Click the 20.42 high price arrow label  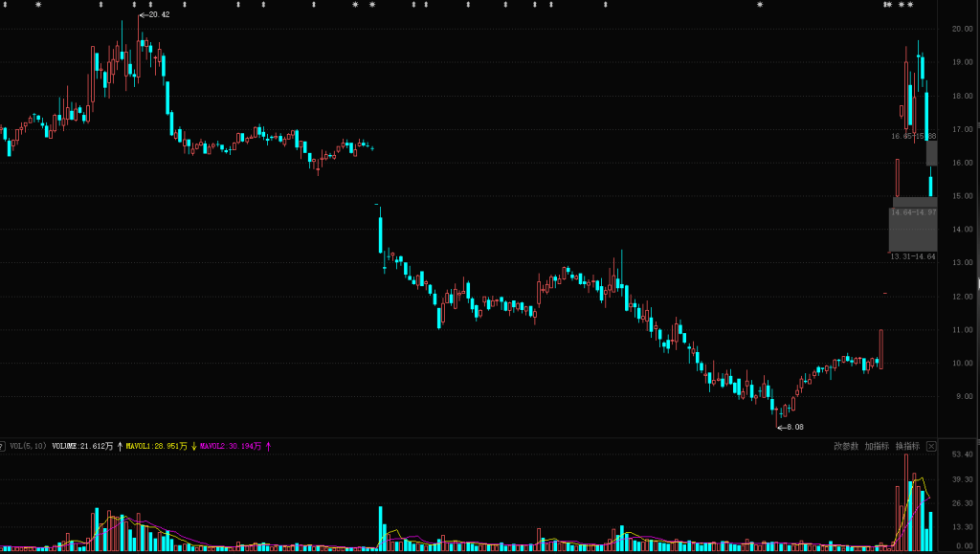(155, 14)
